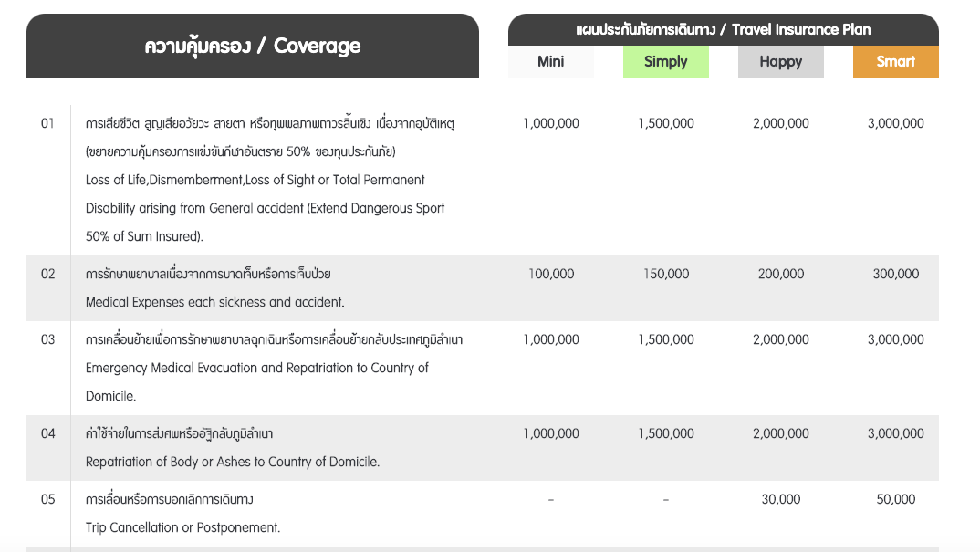Viewport: 980px width, 552px height.
Task: Click the 1,500,000 Simply evacuation coverage amount
Action: 667,338
